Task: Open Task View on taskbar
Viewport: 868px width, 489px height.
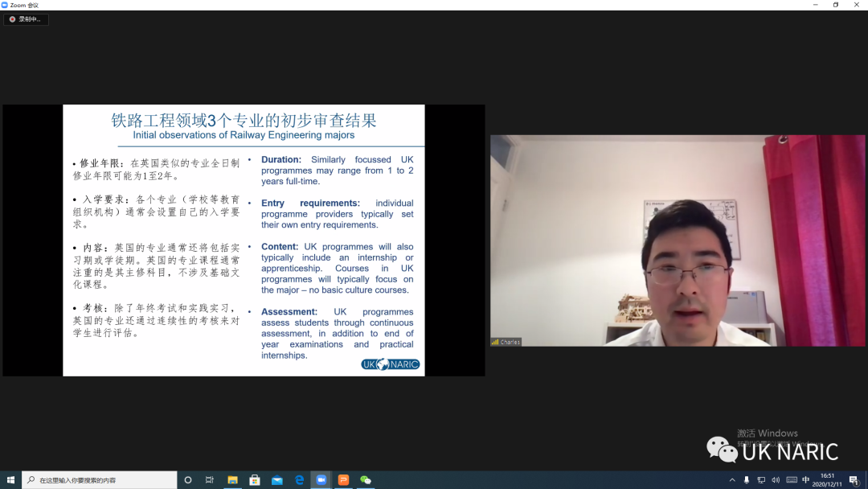Action: coord(209,480)
